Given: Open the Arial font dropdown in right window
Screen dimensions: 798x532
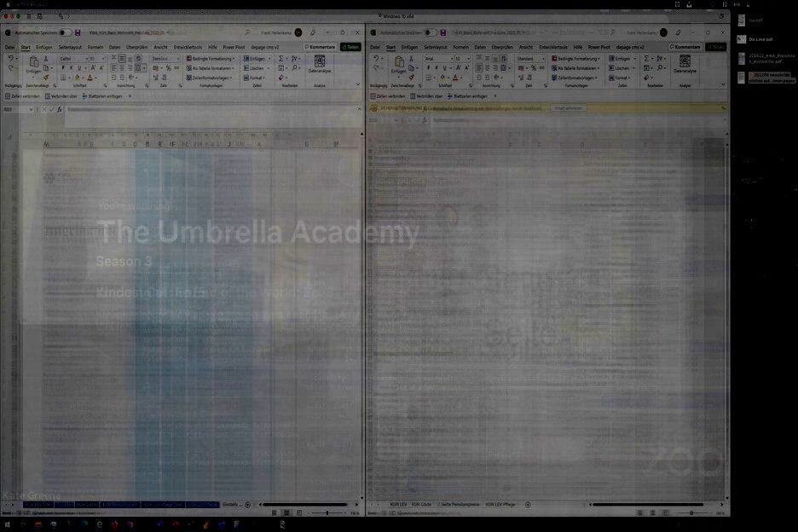Looking at the screenshot, I should click(450, 59).
